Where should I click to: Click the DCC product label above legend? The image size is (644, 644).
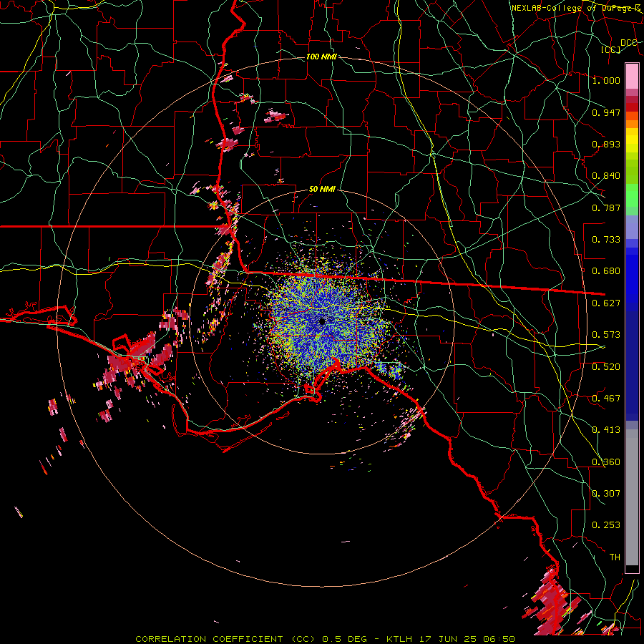point(629,43)
